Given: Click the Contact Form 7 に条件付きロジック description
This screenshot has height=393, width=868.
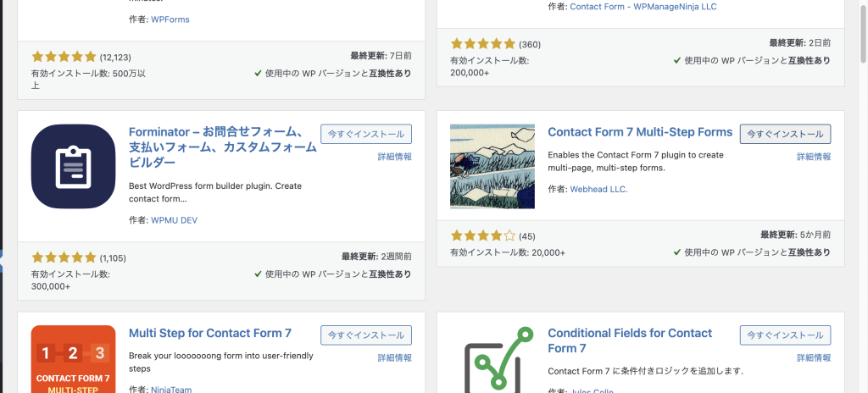Looking at the screenshot, I should pos(645,371).
